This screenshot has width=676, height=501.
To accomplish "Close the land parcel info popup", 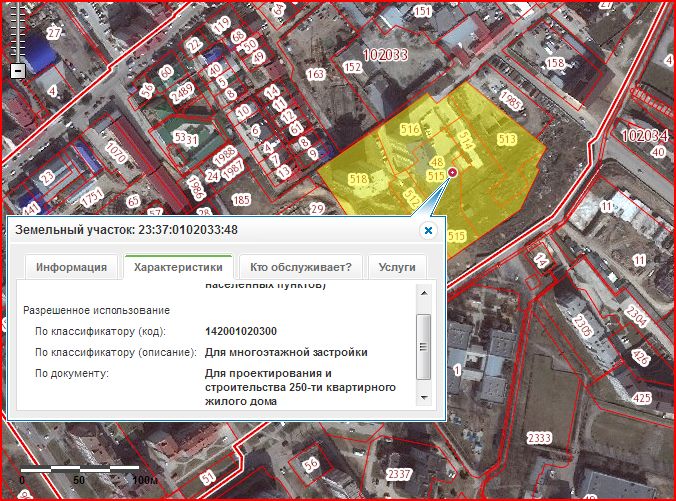I will tap(428, 230).
